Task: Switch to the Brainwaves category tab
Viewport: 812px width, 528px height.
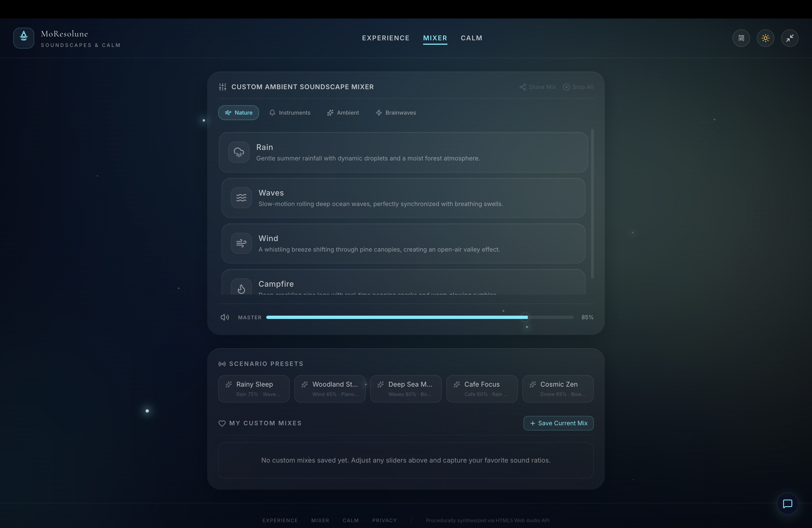Action: click(x=396, y=113)
